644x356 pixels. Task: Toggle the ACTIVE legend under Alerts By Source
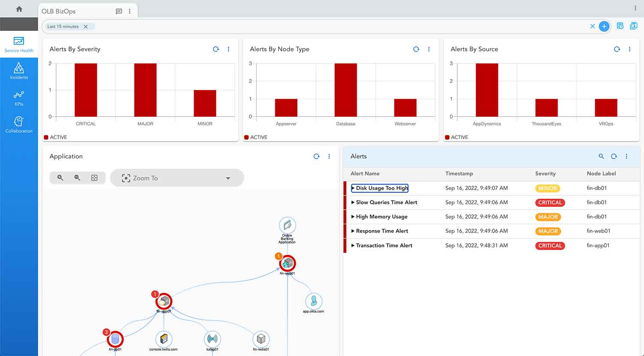tap(456, 137)
